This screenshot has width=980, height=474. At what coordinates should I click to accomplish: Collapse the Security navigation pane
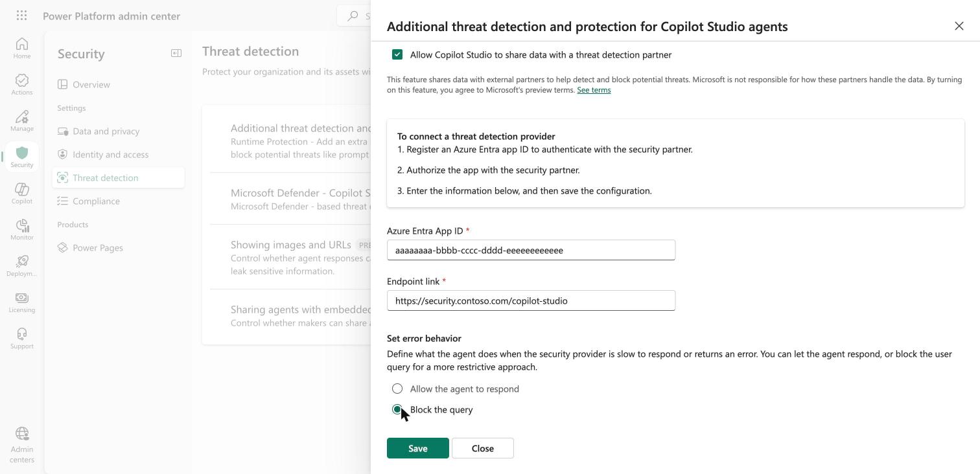[176, 53]
